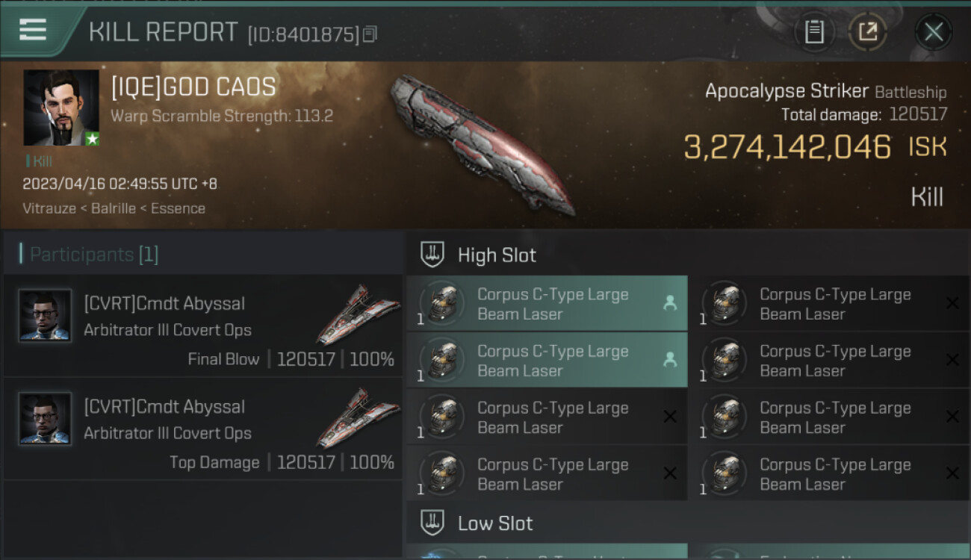Click the Apocalypse Striker ship name
The width and height of the screenshot is (971, 560).
pos(787,91)
